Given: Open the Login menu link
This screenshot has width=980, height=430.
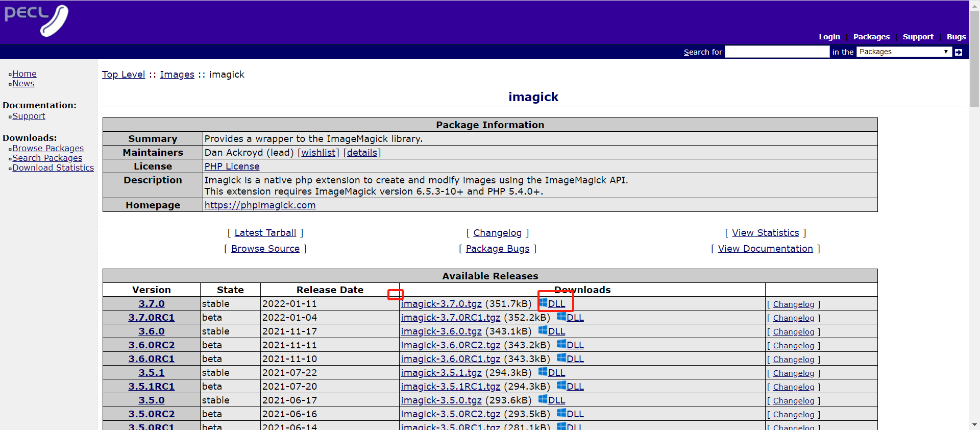Looking at the screenshot, I should (829, 37).
